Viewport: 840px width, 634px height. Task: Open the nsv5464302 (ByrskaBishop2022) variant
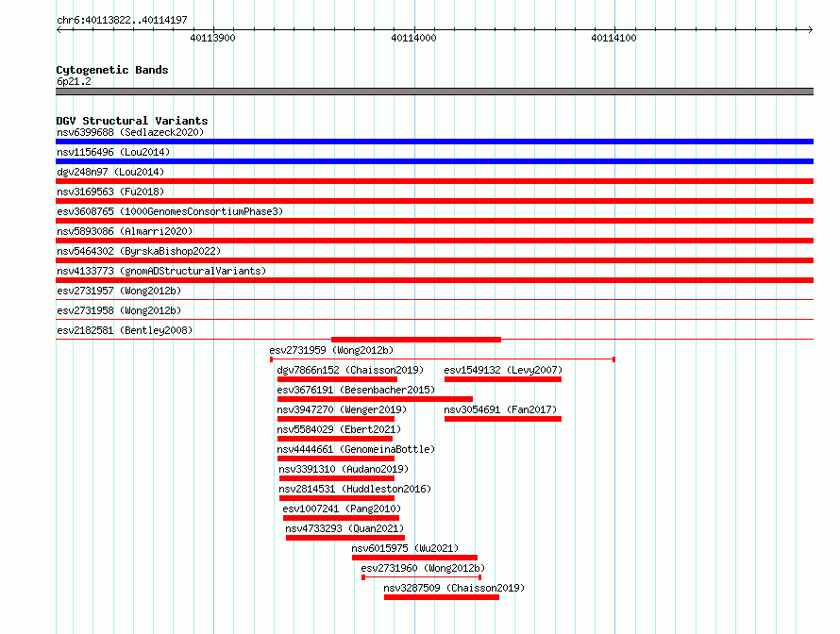tap(139, 251)
